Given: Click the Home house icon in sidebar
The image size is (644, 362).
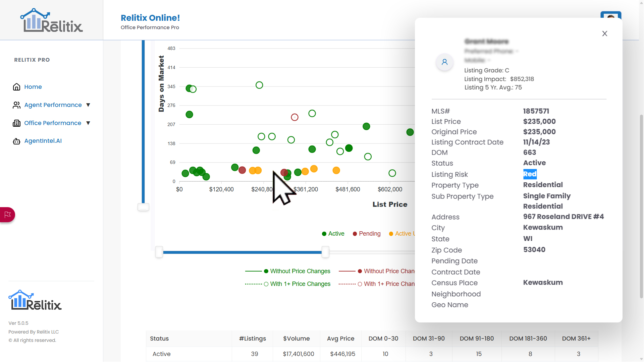Looking at the screenshot, I should pyautogui.click(x=16, y=87).
